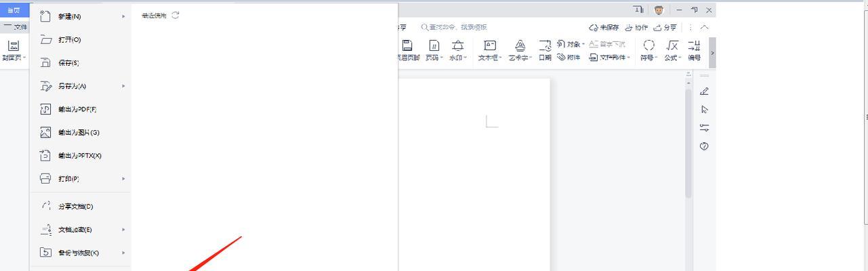This screenshot has height=271, width=868.
Task: Choose 输出为图片(G) export option
Action: 80,132
